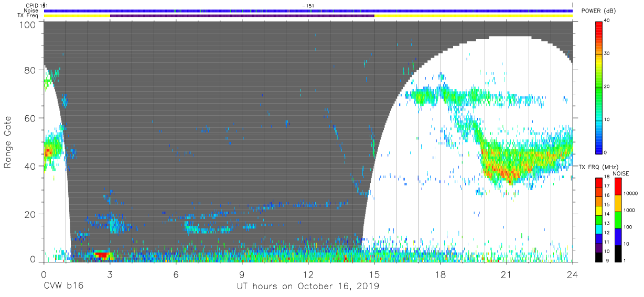Click x-axis tick label '24'
The height and width of the screenshot is (297, 644).
(x=573, y=274)
